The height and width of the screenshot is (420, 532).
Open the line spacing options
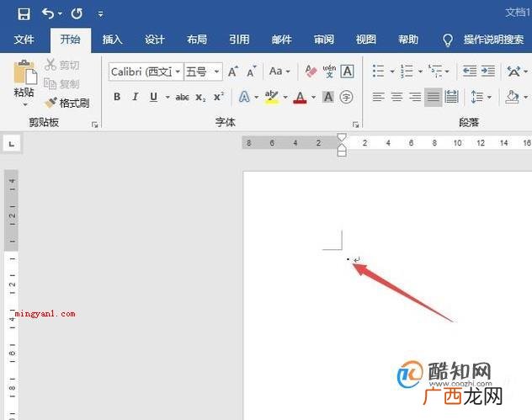coord(481,98)
